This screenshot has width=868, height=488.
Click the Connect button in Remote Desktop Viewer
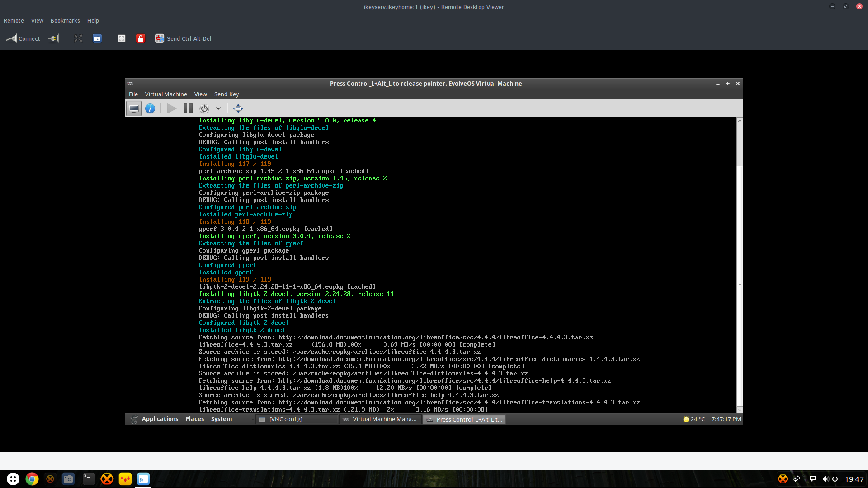[23, 39]
